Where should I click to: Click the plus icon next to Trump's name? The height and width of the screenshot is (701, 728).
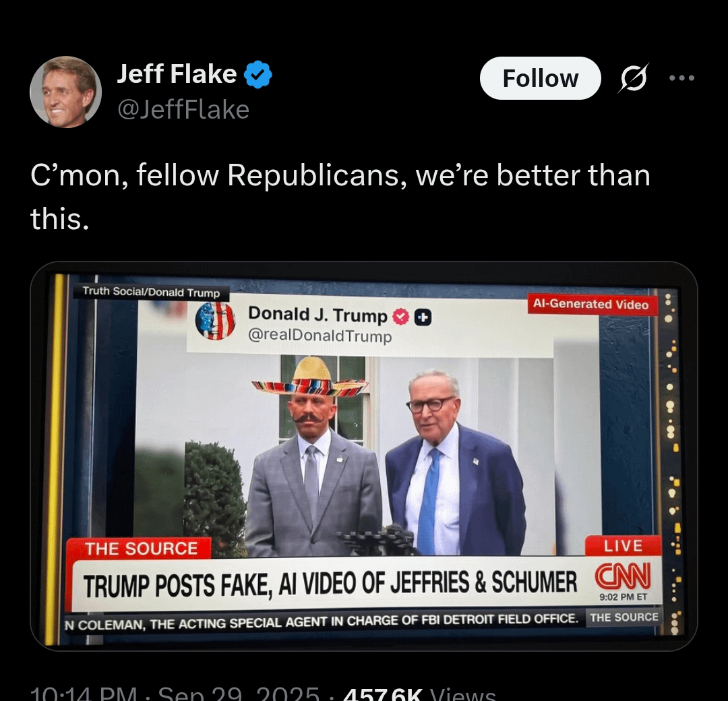click(x=423, y=318)
